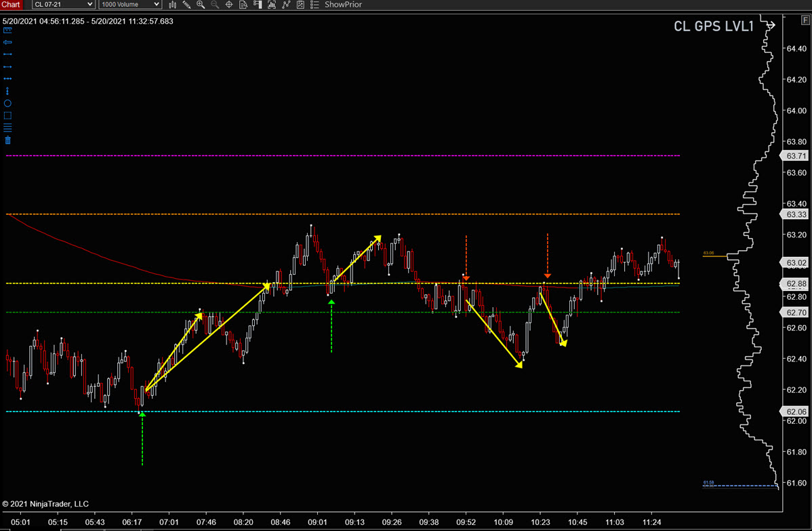Click the 64.40 price axis label
The image size is (812, 531).
[x=796, y=49]
